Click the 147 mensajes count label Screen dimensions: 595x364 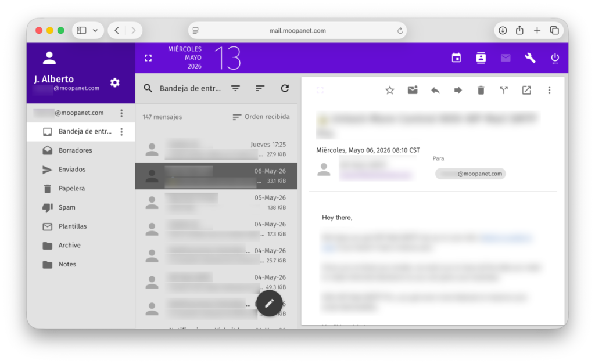162,117
